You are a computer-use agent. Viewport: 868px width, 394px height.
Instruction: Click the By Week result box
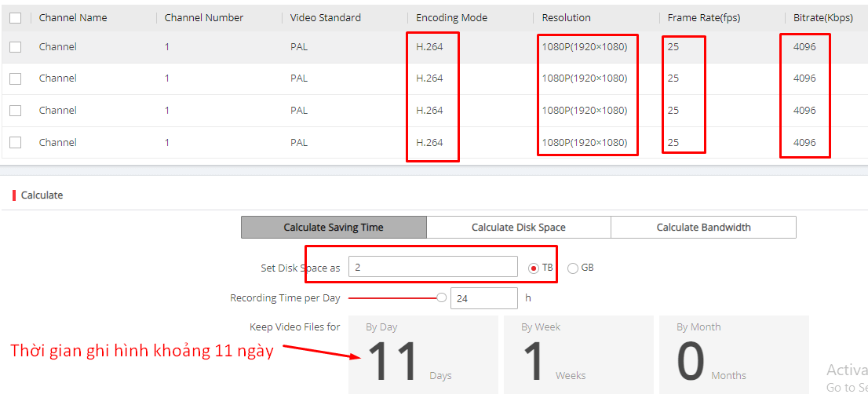tap(578, 354)
